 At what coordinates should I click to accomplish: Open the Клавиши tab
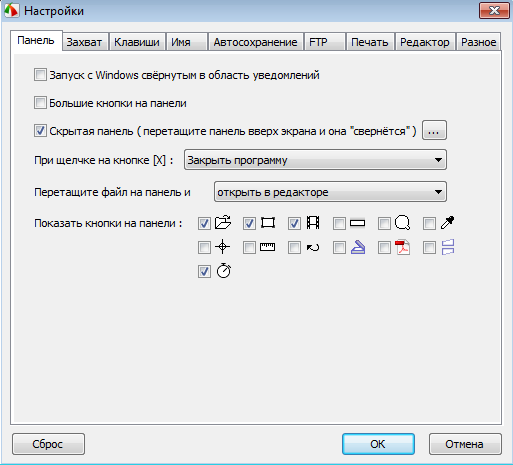pos(137,42)
